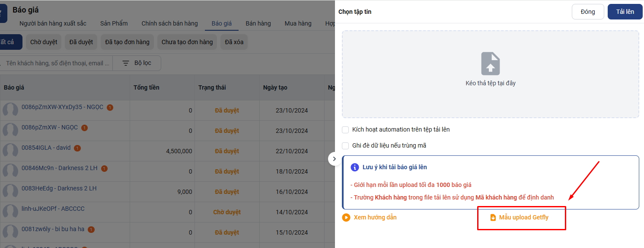Enable Kích hoạt automation trên tệp tải lên
644x248 pixels.
(x=345, y=129)
